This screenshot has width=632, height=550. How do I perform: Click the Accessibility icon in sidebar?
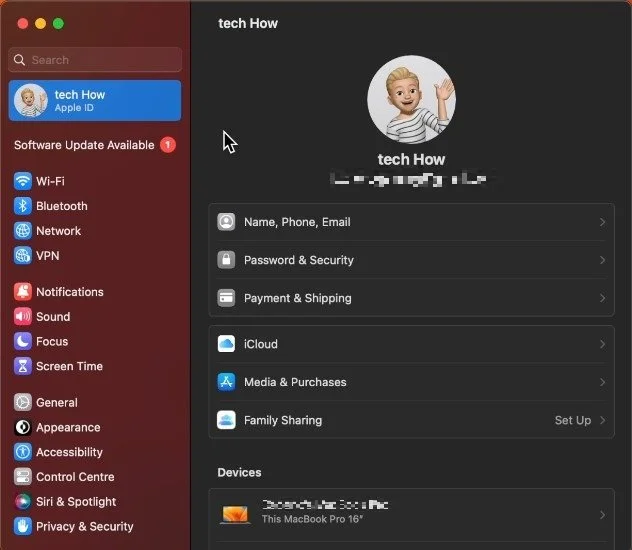point(23,452)
